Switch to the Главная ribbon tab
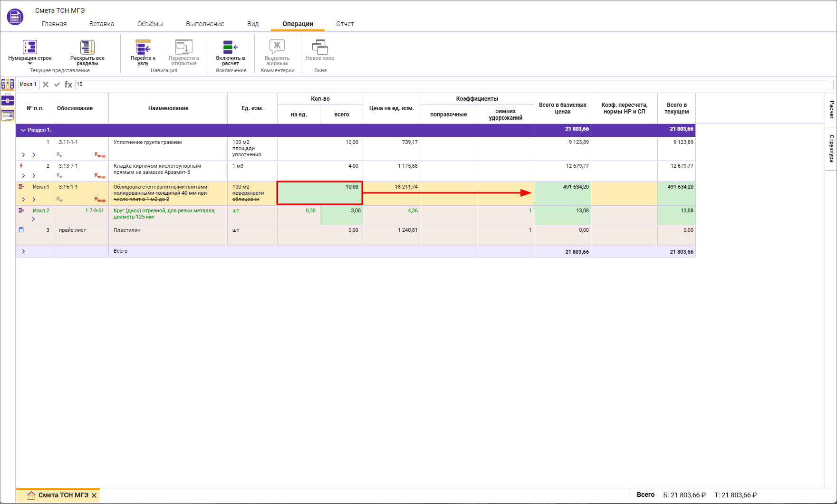Viewport: 837px width, 504px height. [54, 24]
